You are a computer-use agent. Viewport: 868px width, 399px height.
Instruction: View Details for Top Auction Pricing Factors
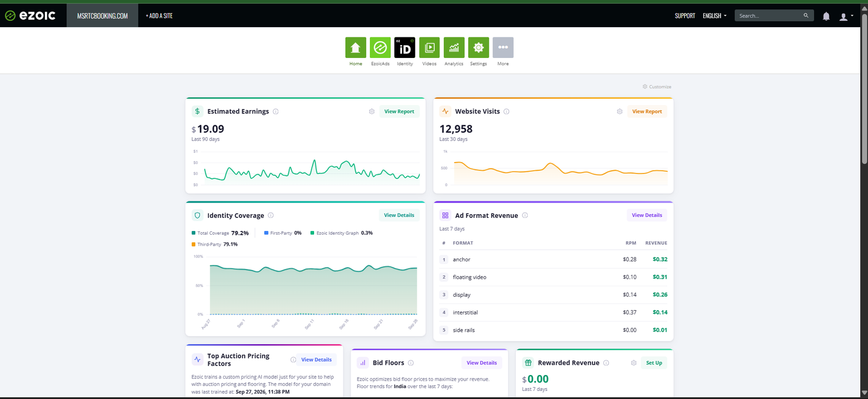(316, 359)
